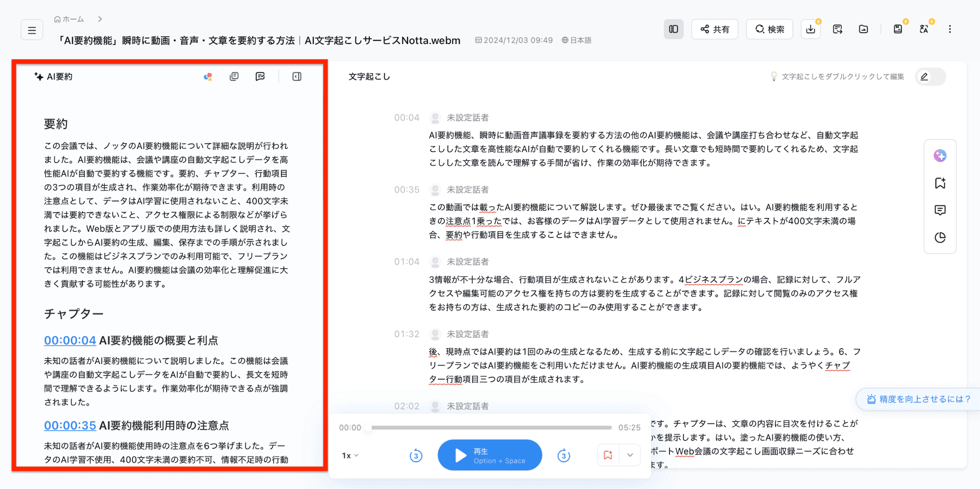Image resolution: width=980 pixels, height=489 pixels.
Task: Open the translate icon in header
Action: pos(924,29)
